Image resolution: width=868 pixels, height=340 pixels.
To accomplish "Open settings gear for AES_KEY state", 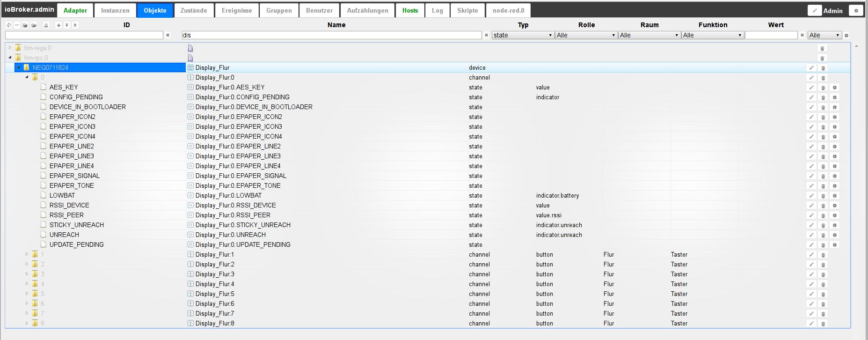I will coord(834,88).
